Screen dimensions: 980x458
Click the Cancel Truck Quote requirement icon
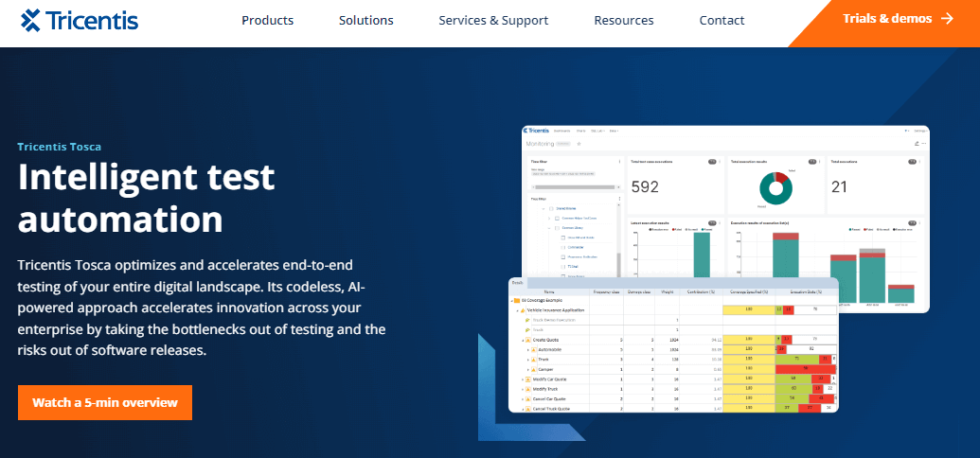[x=527, y=409]
